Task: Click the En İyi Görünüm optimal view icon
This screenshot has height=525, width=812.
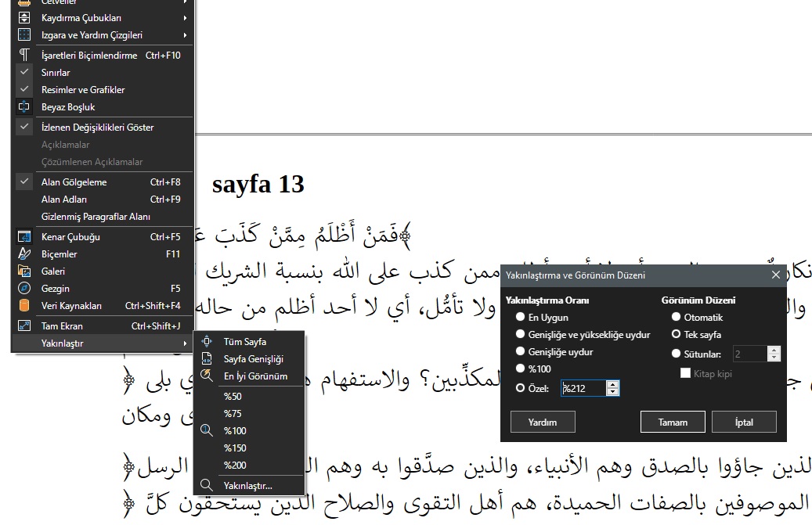Action: (207, 376)
